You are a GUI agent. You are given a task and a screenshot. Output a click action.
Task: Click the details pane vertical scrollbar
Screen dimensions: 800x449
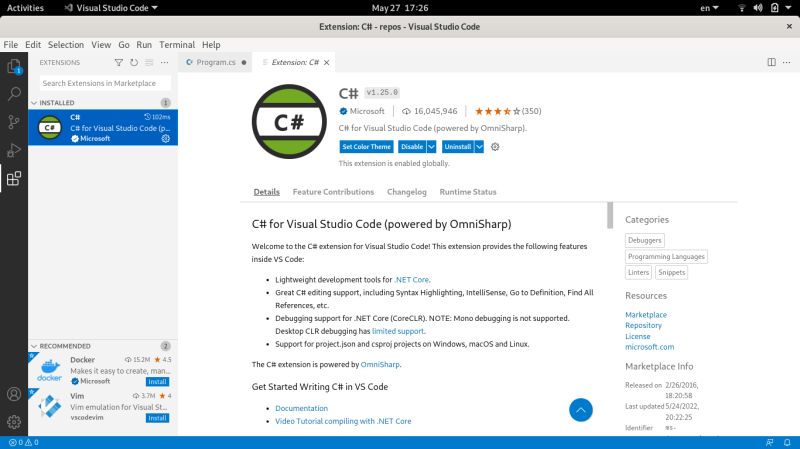pyautogui.click(x=610, y=215)
